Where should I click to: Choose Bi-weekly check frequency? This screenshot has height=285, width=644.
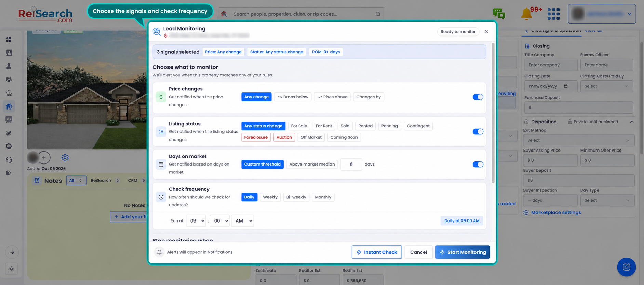[x=296, y=197]
